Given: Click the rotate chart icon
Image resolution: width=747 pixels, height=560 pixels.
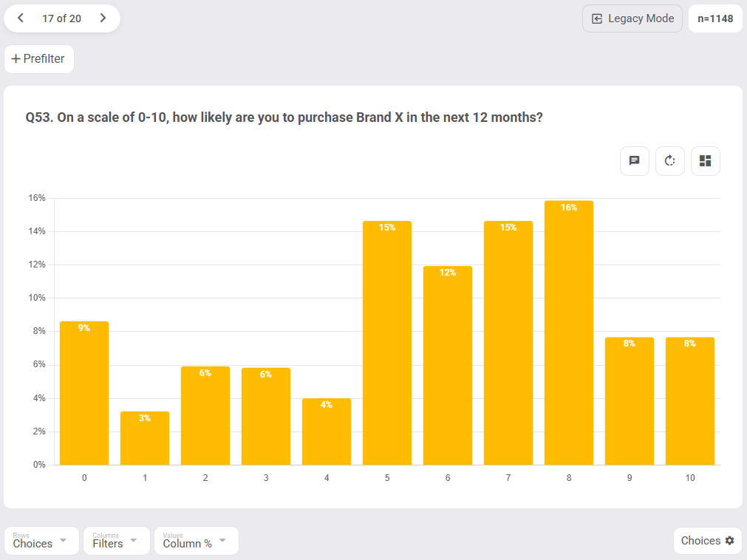Looking at the screenshot, I should point(670,161).
